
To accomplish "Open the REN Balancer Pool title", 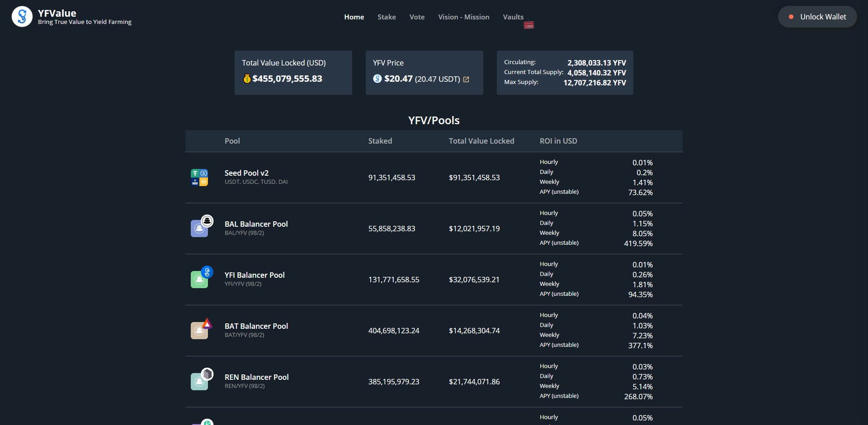I will tap(256, 377).
